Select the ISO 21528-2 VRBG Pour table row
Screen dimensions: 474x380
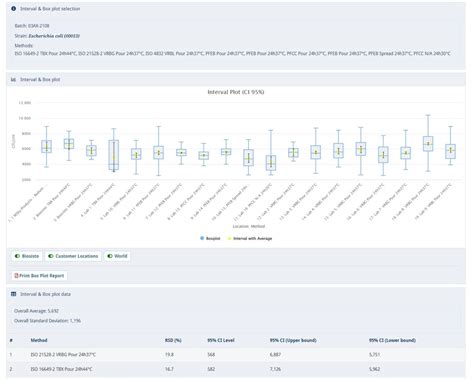[236, 355]
